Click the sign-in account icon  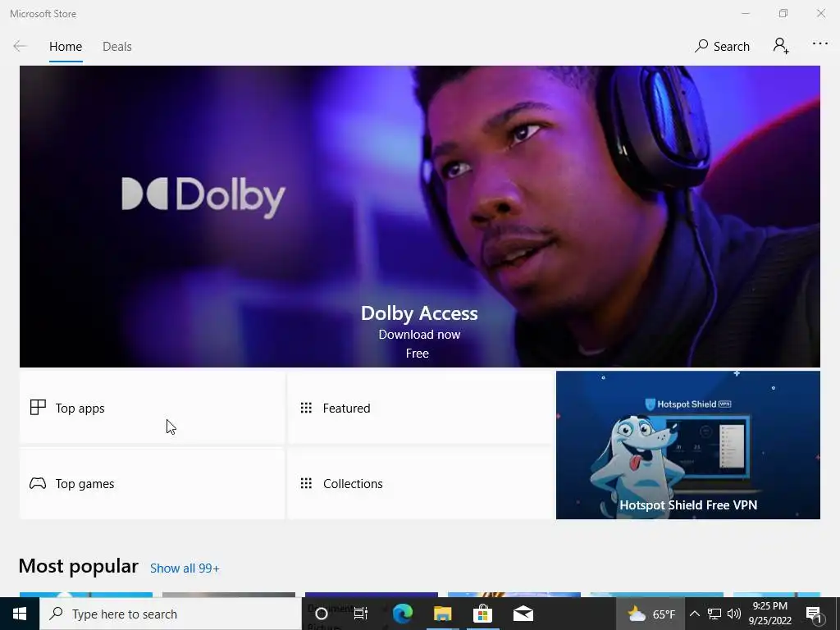click(x=781, y=46)
